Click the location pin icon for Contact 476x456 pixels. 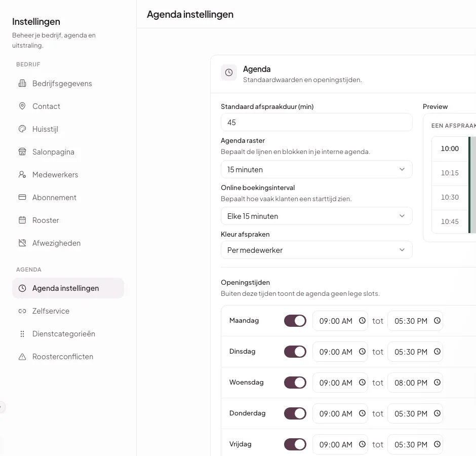[22, 106]
